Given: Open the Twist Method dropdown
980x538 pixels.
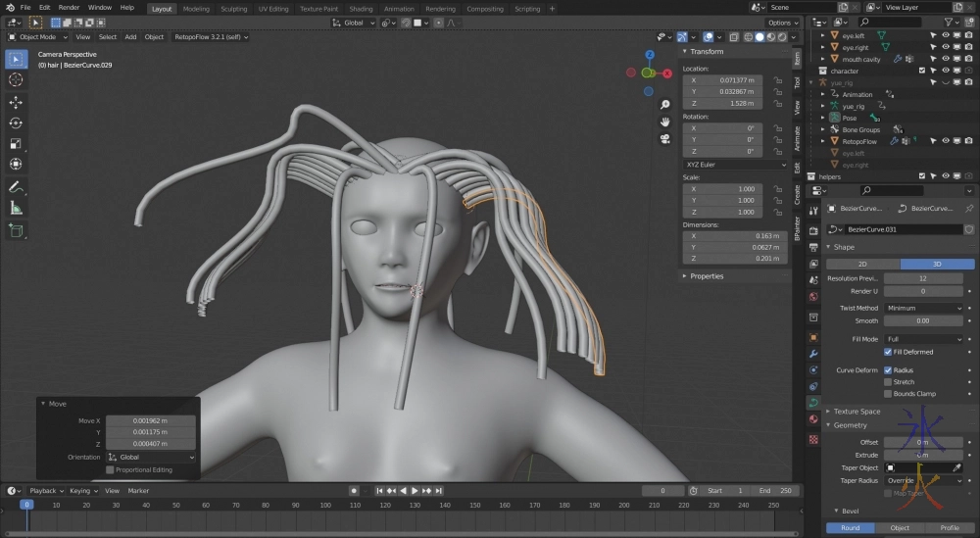Looking at the screenshot, I should (923, 308).
